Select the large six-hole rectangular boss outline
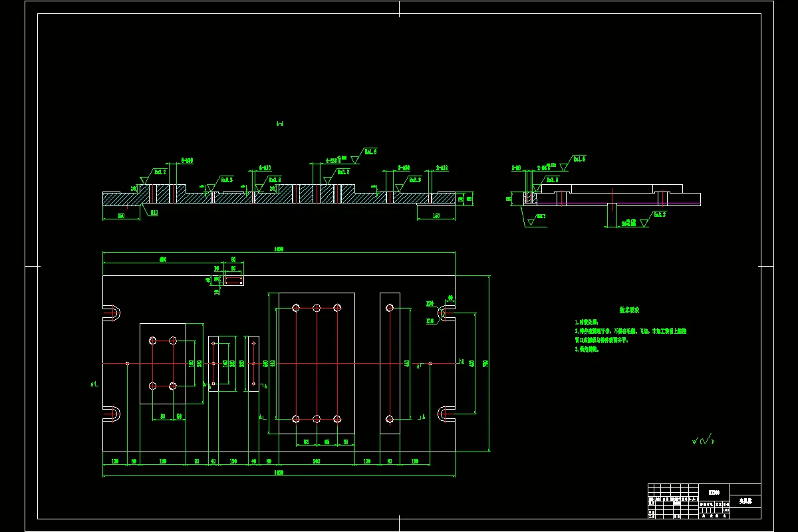 (317, 363)
